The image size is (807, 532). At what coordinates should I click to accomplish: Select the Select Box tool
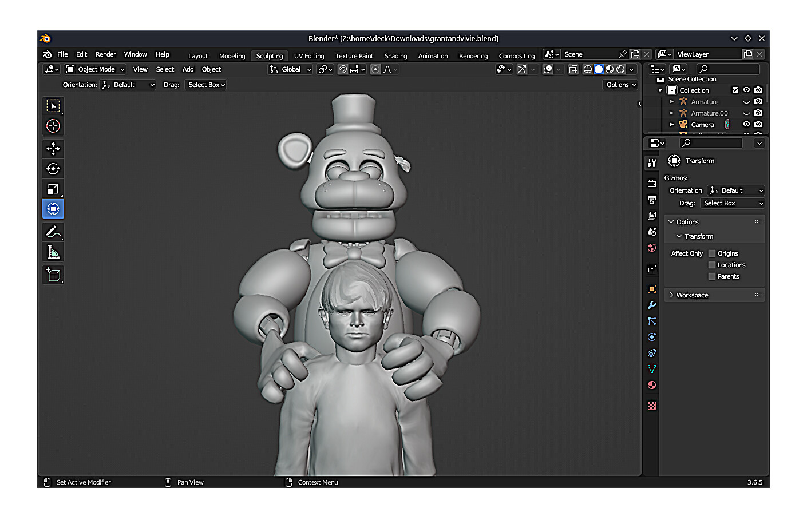(53, 106)
